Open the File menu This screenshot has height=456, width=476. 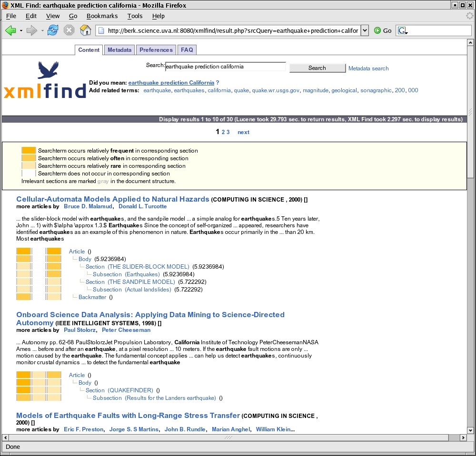[x=11, y=16]
